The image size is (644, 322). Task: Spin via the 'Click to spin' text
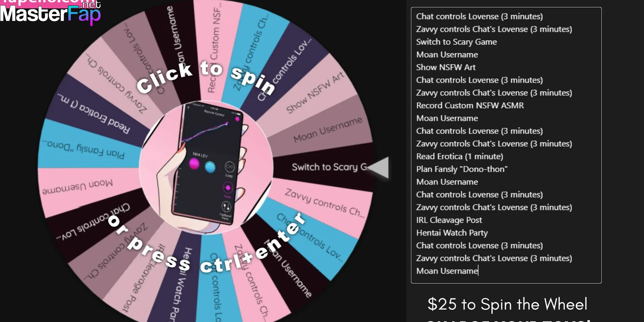[x=205, y=78]
